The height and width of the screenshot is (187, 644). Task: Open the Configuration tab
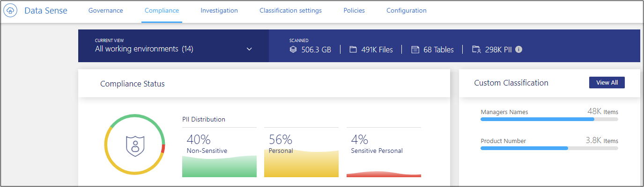(x=407, y=11)
